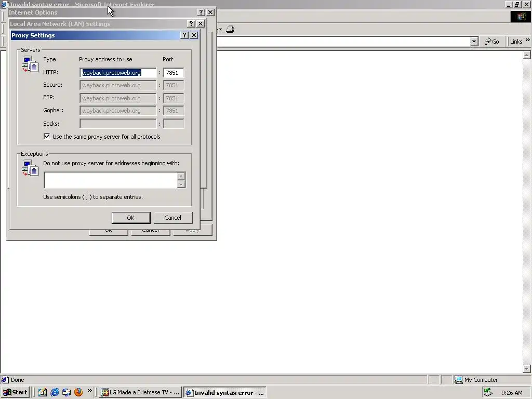Click exceptions box scroll up arrow
Viewport: 532px width, 399px height.
181,176
